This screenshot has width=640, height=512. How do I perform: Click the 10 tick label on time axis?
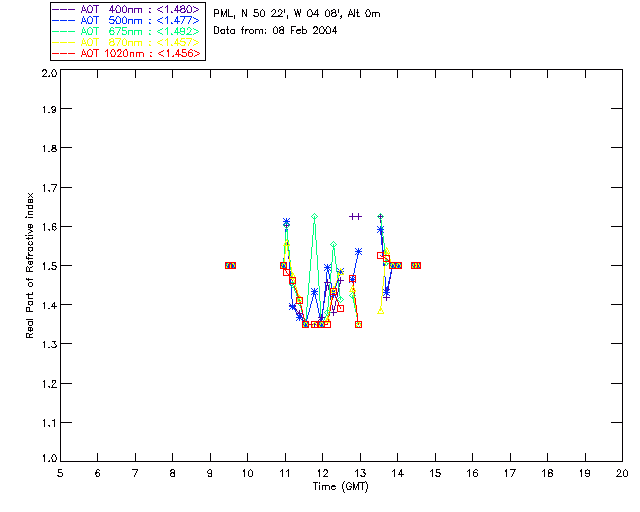click(x=247, y=474)
